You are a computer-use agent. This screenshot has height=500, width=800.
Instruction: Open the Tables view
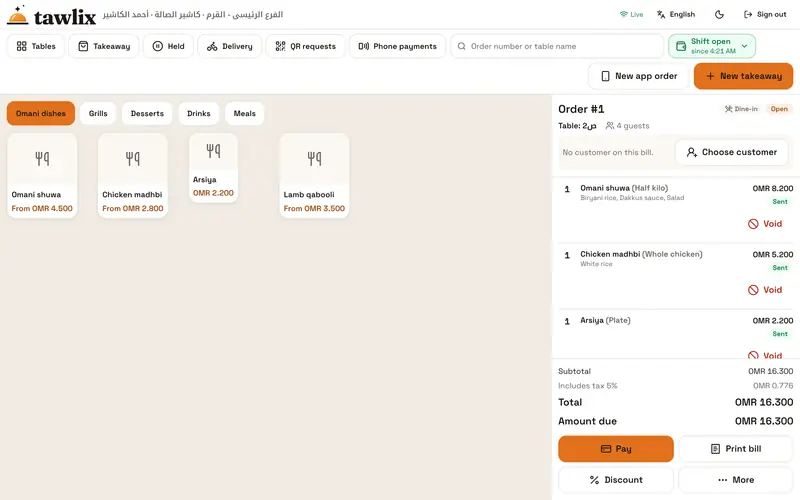(x=36, y=46)
